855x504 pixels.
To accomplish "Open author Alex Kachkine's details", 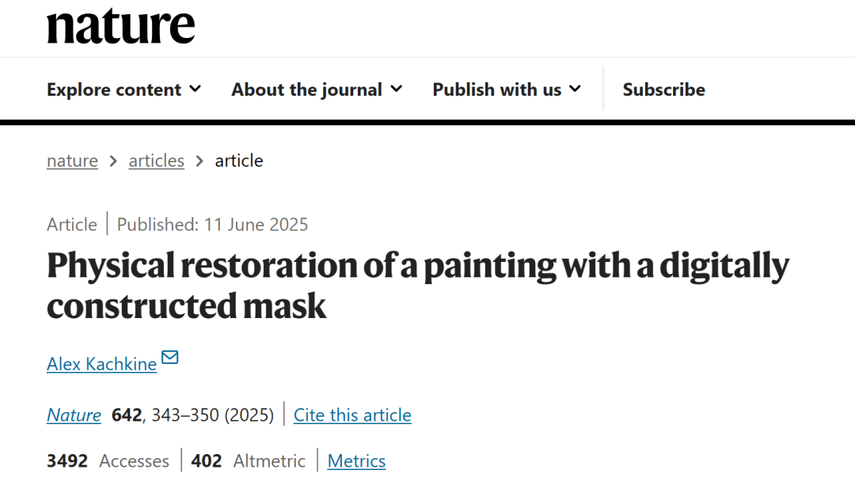I will (102, 363).
